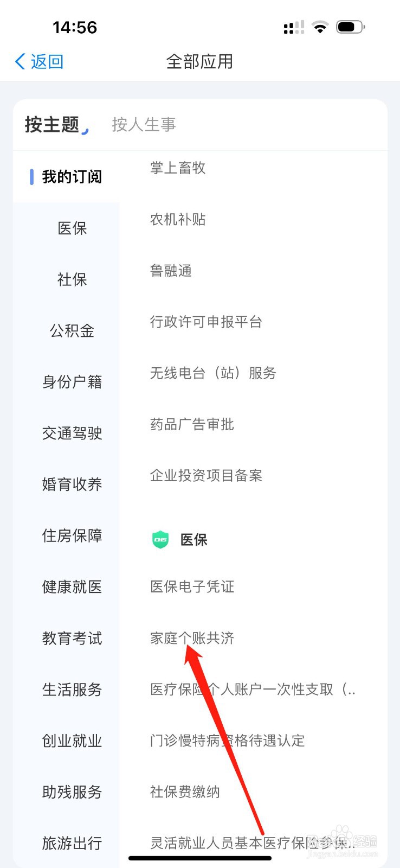Image resolution: width=400 pixels, height=868 pixels.
Task: Tap the Wi-Fi status icon
Action: [x=320, y=27]
